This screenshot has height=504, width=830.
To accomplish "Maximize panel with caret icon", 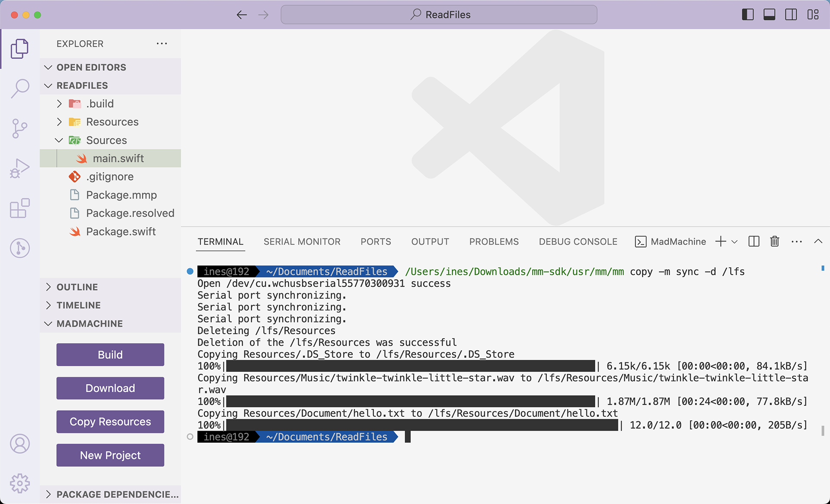I will coord(818,241).
